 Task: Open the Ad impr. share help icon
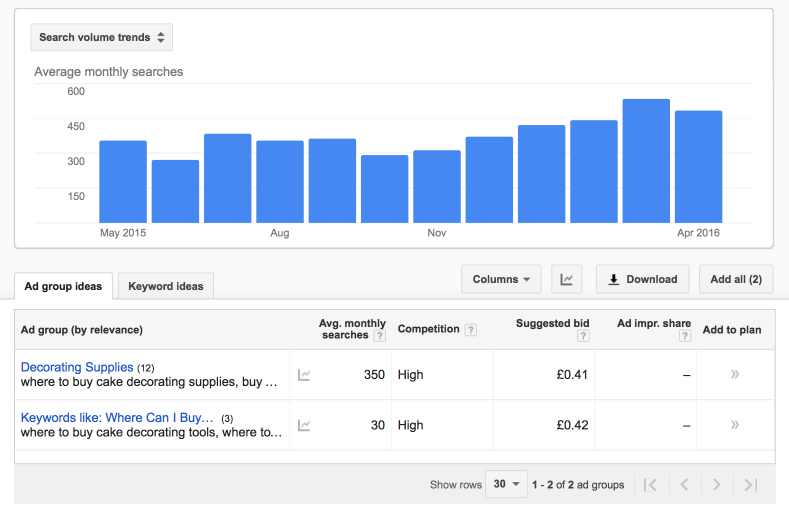[684, 336]
